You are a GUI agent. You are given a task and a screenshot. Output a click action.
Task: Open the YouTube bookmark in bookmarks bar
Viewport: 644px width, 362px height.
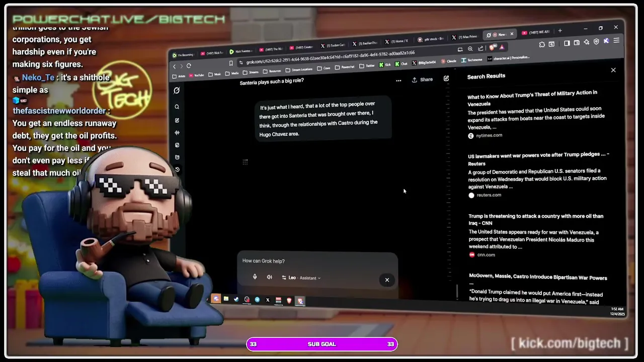point(196,75)
